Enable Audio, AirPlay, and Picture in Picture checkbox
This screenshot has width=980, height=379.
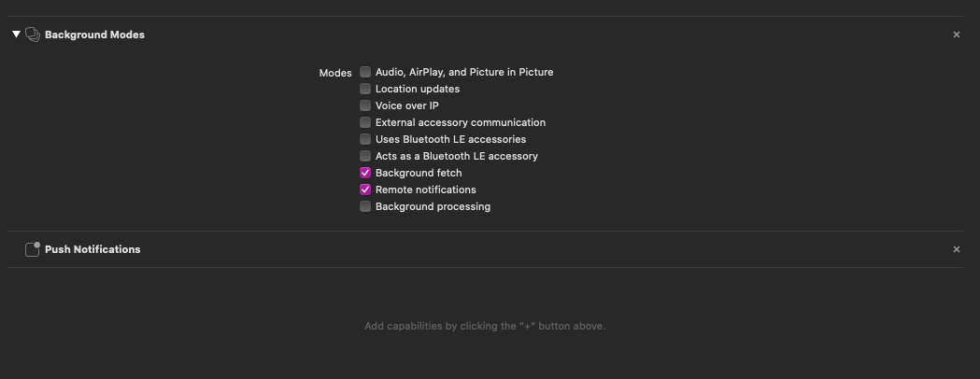365,72
